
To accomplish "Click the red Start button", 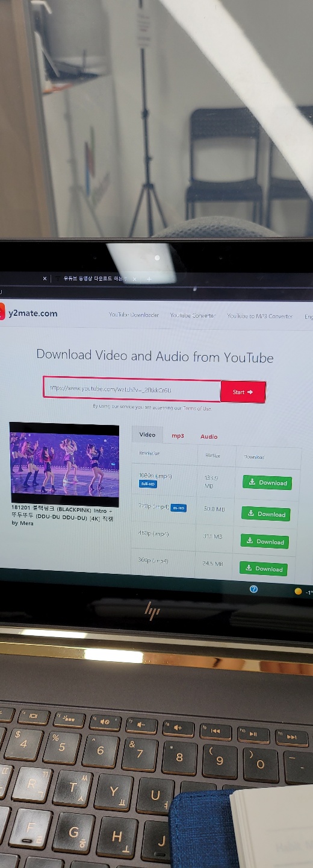I will pyautogui.click(x=243, y=392).
